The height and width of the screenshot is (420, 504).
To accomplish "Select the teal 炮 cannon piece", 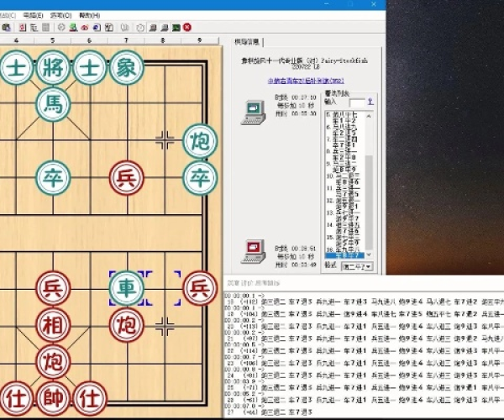I will [x=200, y=141].
